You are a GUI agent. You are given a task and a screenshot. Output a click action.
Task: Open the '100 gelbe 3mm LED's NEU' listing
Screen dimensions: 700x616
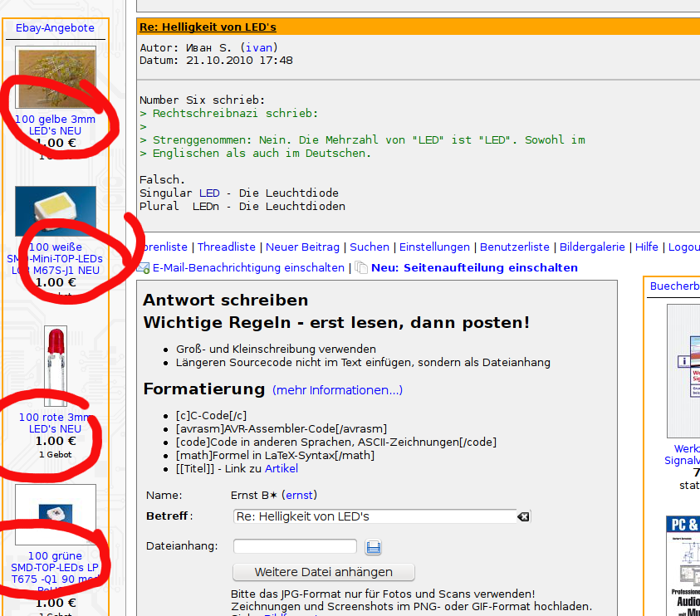(x=55, y=125)
